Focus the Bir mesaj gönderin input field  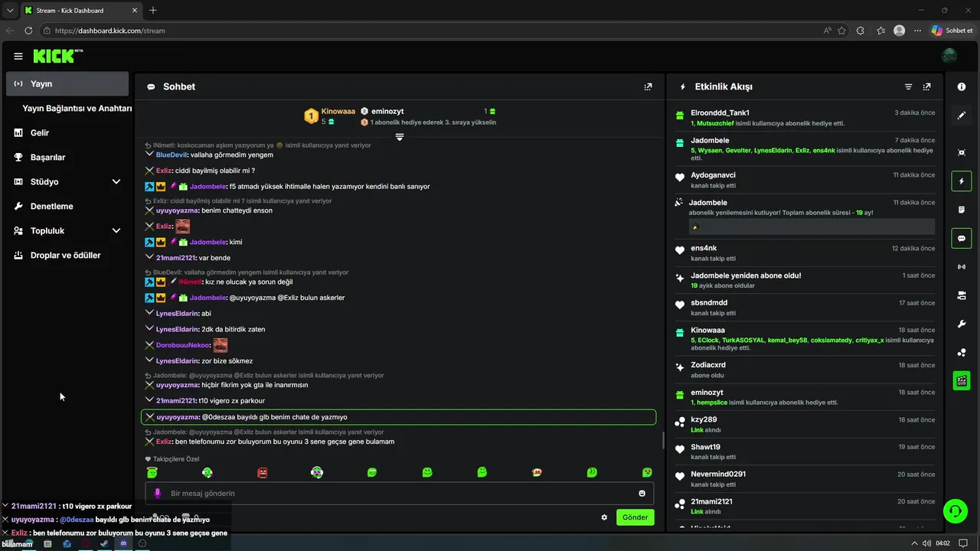(400, 494)
